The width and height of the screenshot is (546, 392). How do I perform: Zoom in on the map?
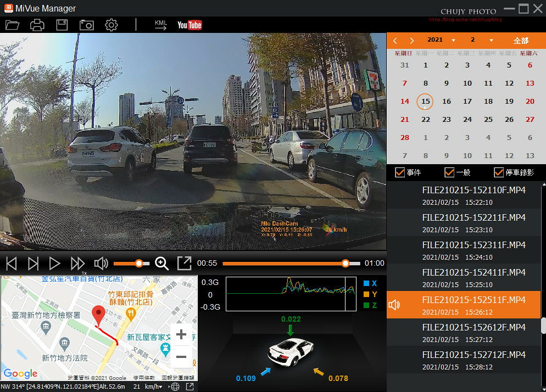pyautogui.click(x=181, y=335)
